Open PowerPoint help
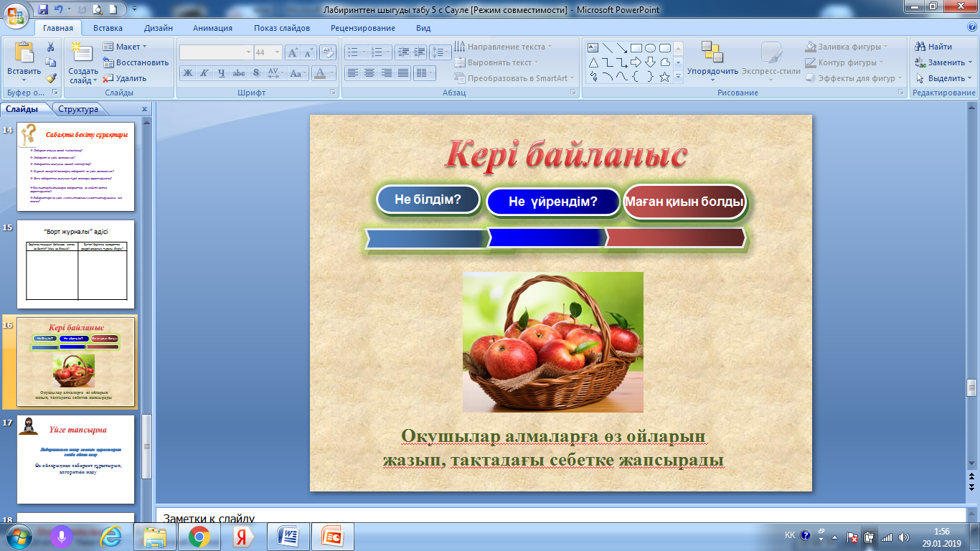Viewport: 980px width, 551px height. pos(971,27)
